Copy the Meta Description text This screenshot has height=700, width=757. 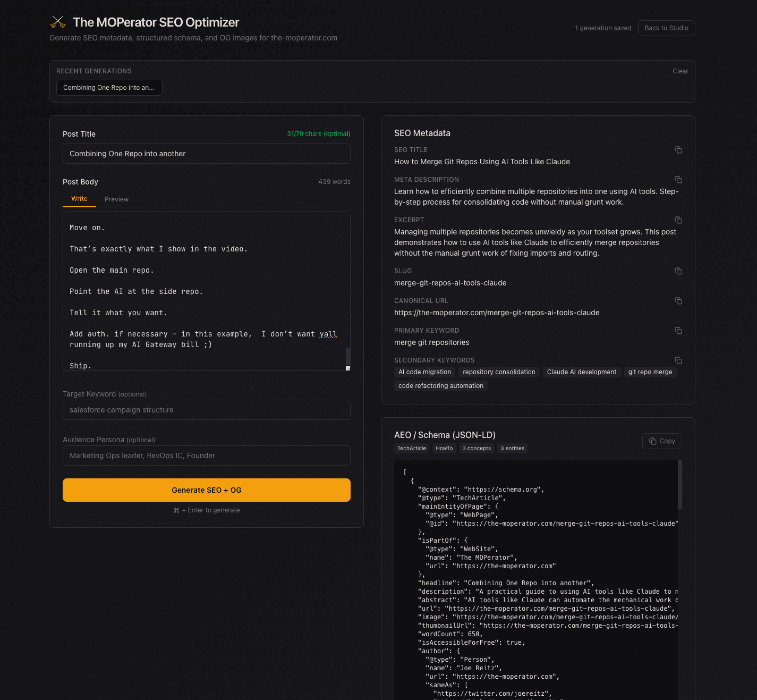pyautogui.click(x=678, y=180)
